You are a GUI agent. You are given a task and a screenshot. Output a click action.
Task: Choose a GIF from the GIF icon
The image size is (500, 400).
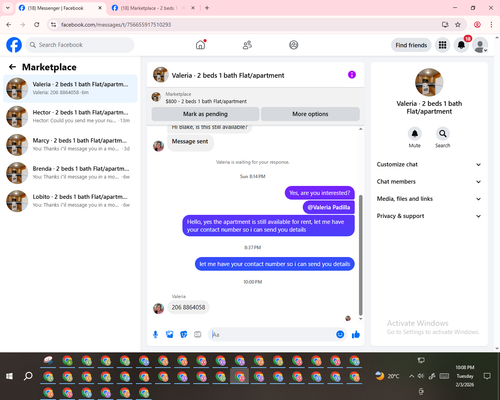click(198, 334)
